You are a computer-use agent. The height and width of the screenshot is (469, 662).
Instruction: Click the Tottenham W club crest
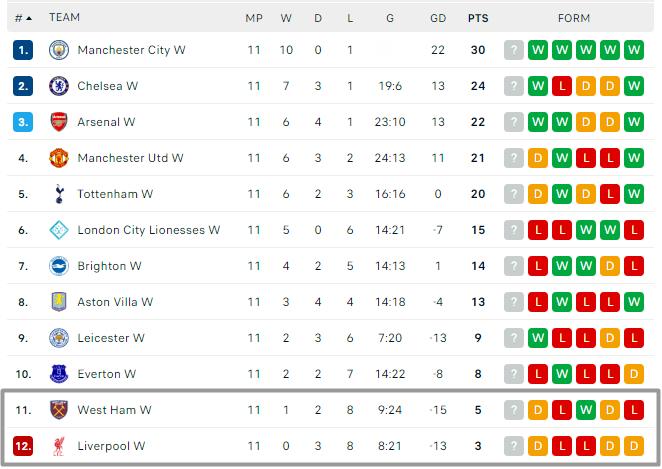click(x=59, y=194)
